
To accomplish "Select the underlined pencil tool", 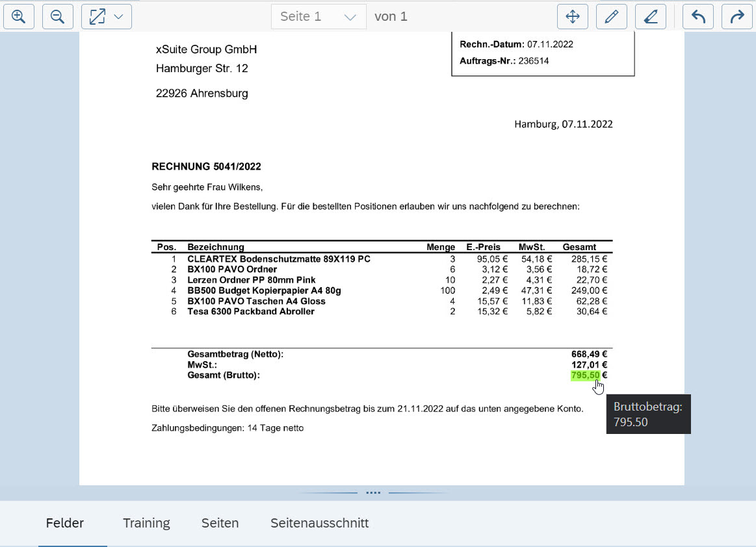I will click(650, 17).
